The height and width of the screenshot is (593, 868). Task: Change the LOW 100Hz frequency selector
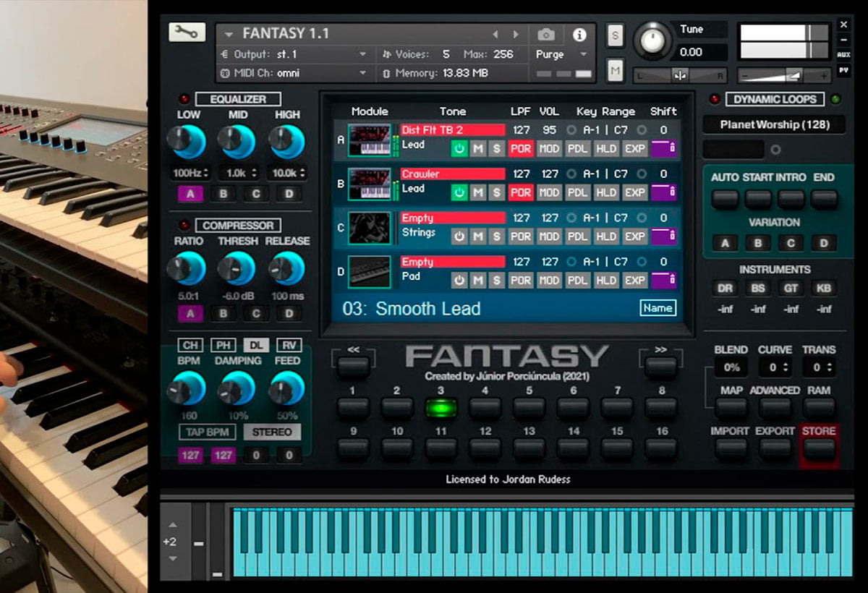click(x=191, y=173)
